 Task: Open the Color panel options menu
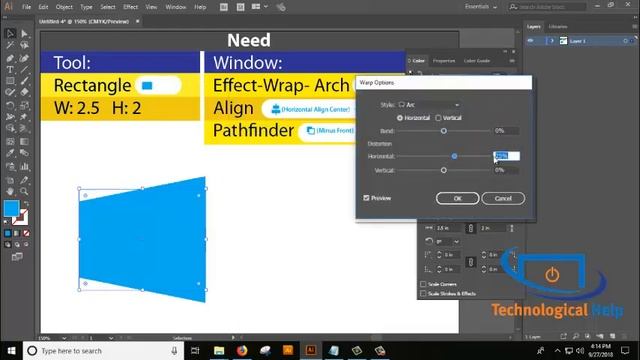[512, 61]
